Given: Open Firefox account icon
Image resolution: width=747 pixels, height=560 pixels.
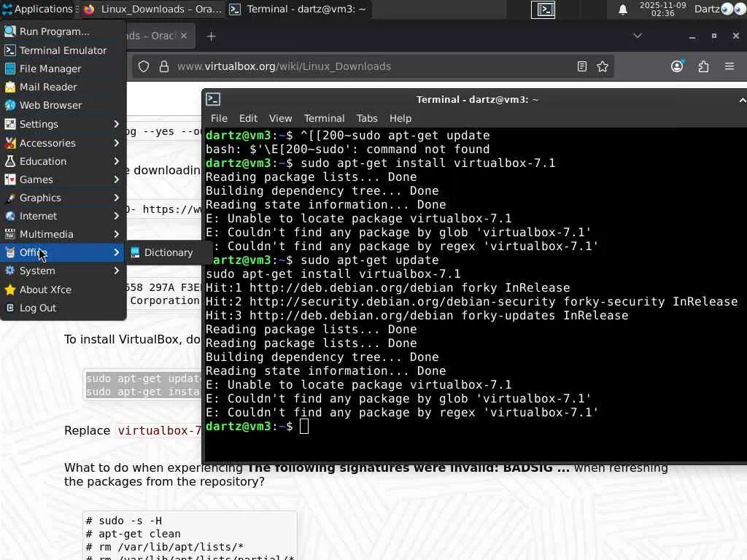Looking at the screenshot, I should coord(677,66).
